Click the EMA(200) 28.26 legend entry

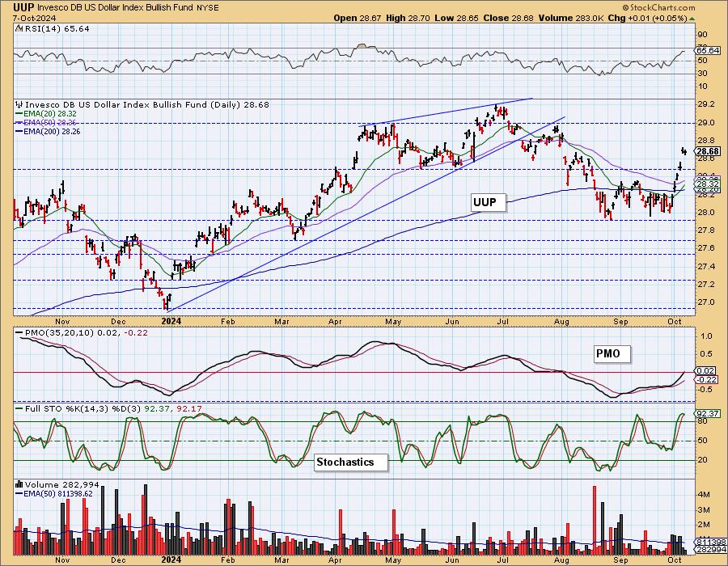tap(48, 131)
